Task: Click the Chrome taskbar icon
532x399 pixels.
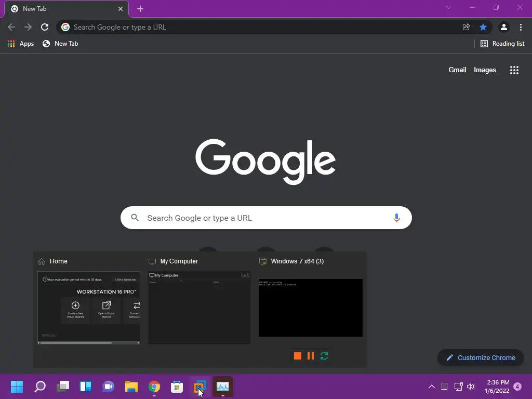Action: 154,387
